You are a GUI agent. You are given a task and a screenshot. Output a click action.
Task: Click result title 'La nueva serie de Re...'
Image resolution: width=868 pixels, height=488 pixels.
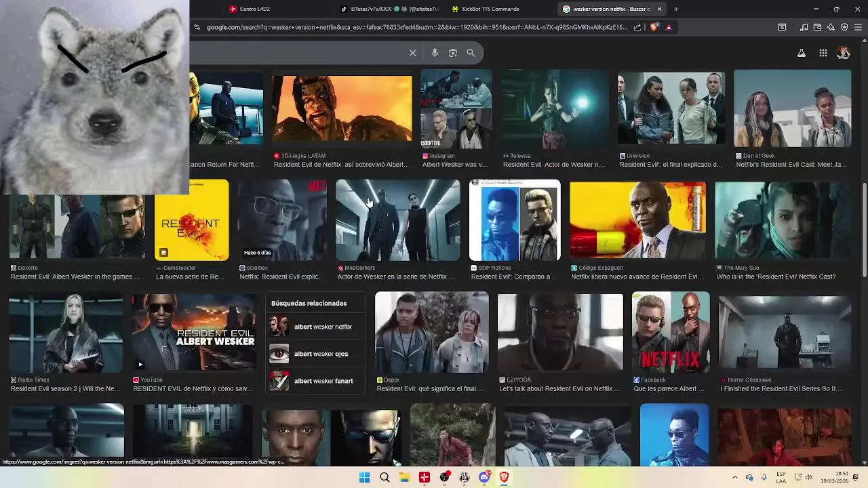(x=189, y=277)
